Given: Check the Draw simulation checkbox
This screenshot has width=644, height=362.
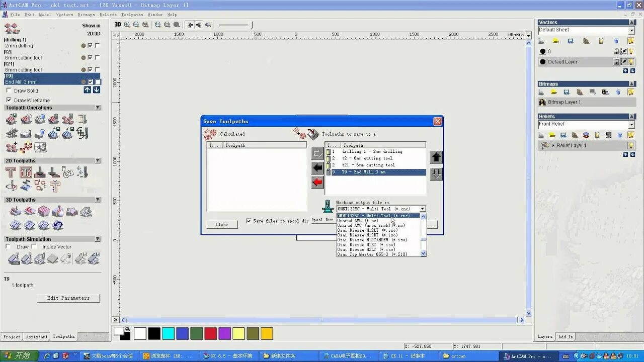Looking at the screenshot, I should pos(8,247).
